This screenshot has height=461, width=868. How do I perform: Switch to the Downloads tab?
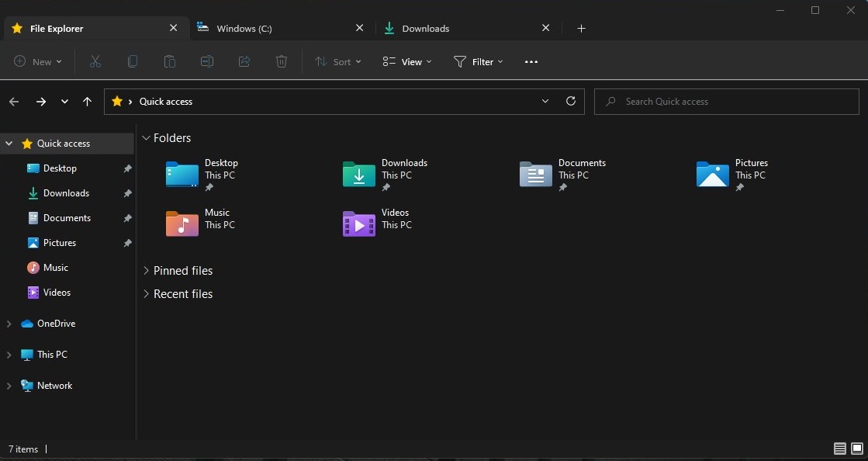click(x=469, y=28)
